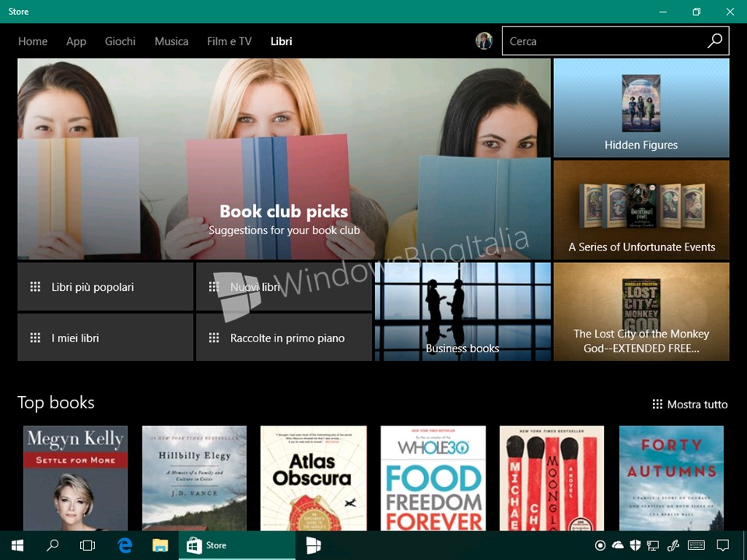Open the user profile avatar

click(483, 41)
